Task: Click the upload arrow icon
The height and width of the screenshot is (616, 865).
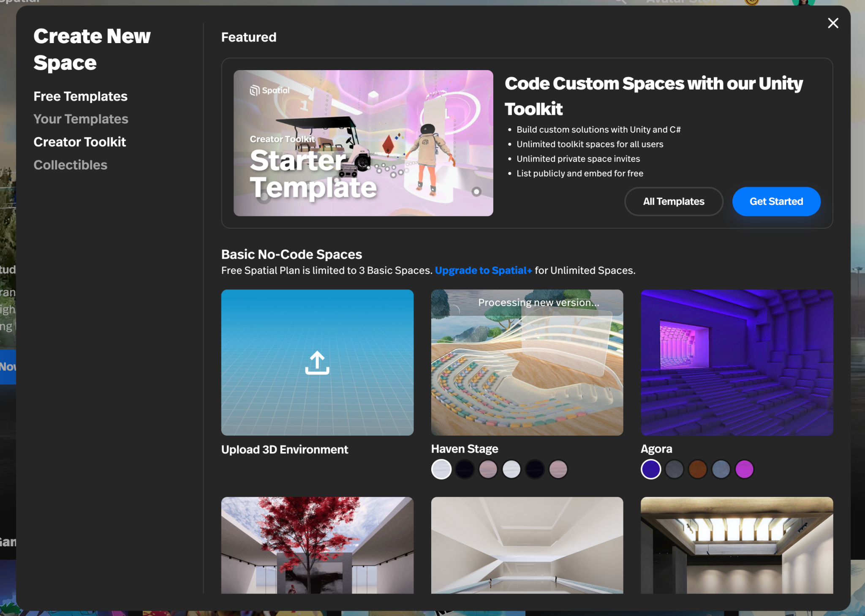Action: [x=317, y=363]
